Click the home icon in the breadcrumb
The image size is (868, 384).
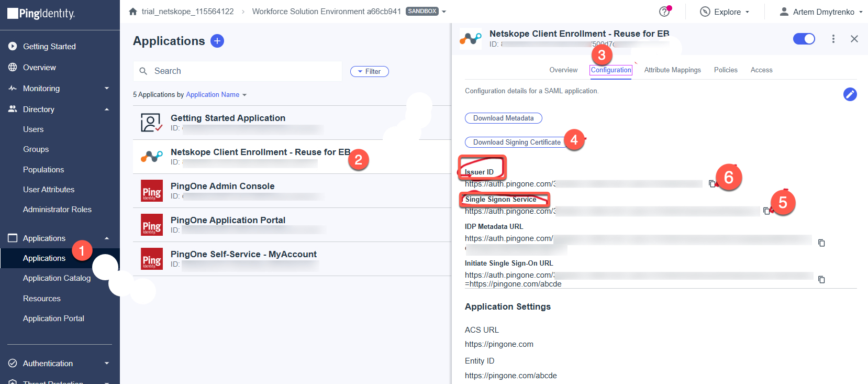pos(133,12)
